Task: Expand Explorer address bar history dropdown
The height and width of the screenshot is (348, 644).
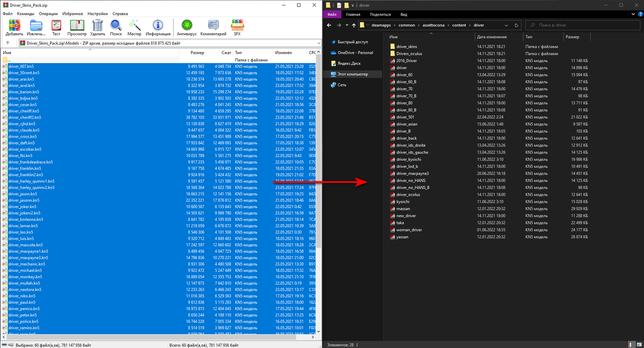Action: [506, 25]
